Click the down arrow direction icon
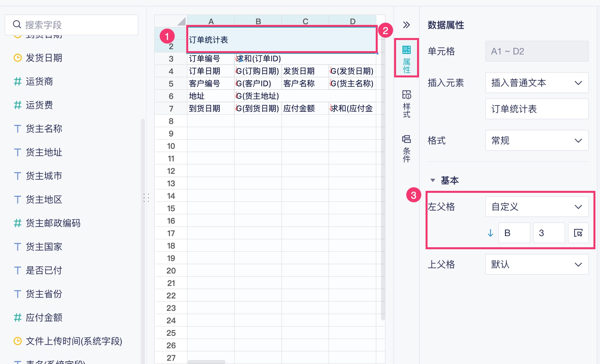 (490, 233)
